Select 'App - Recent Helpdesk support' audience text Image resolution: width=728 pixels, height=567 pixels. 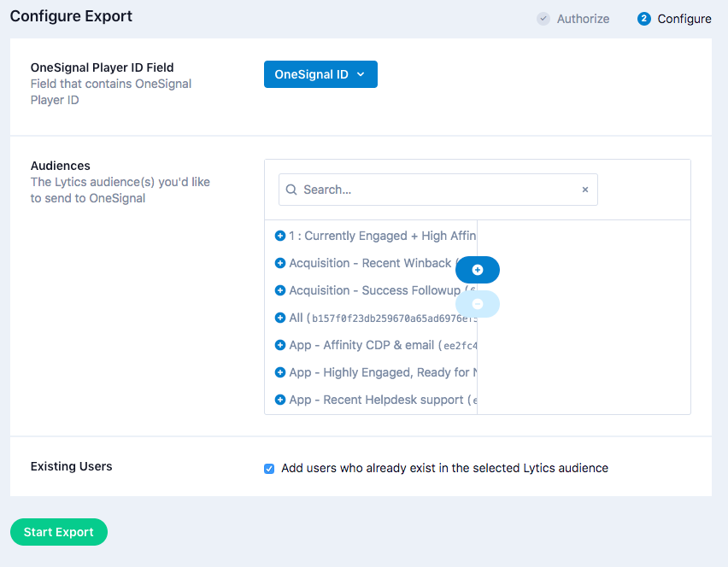click(x=383, y=400)
